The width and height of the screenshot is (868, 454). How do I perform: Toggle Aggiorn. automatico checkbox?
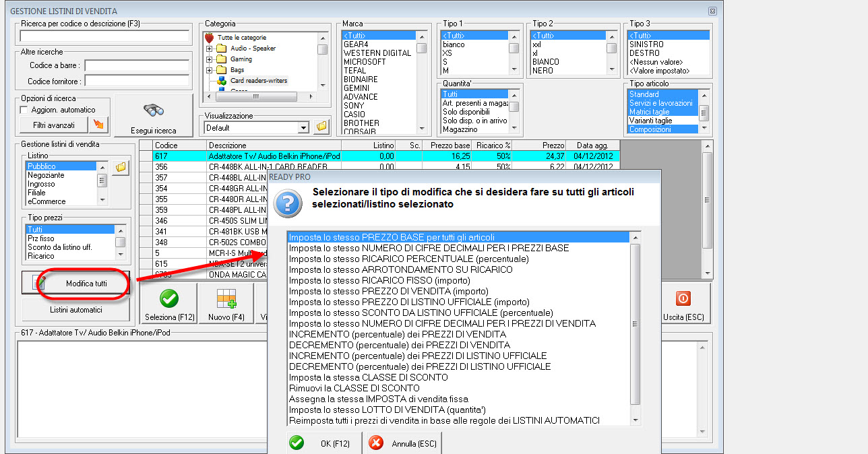click(x=24, y=110)
